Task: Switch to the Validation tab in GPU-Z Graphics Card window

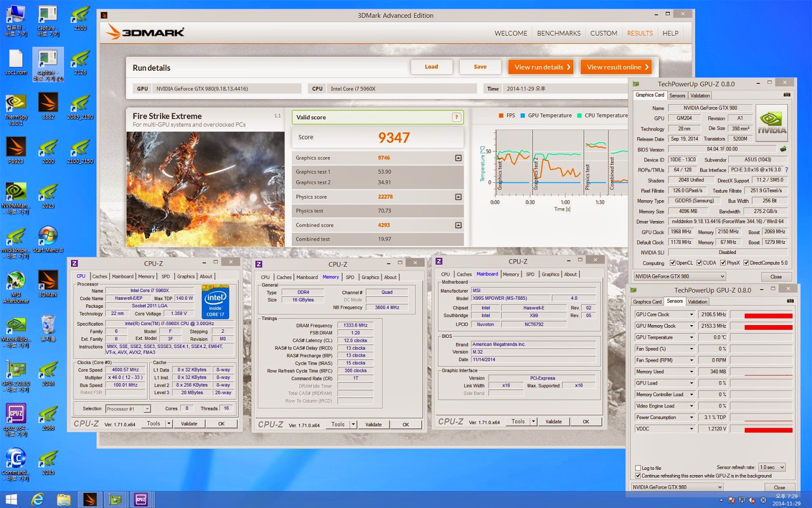Action: pos(700,96)
